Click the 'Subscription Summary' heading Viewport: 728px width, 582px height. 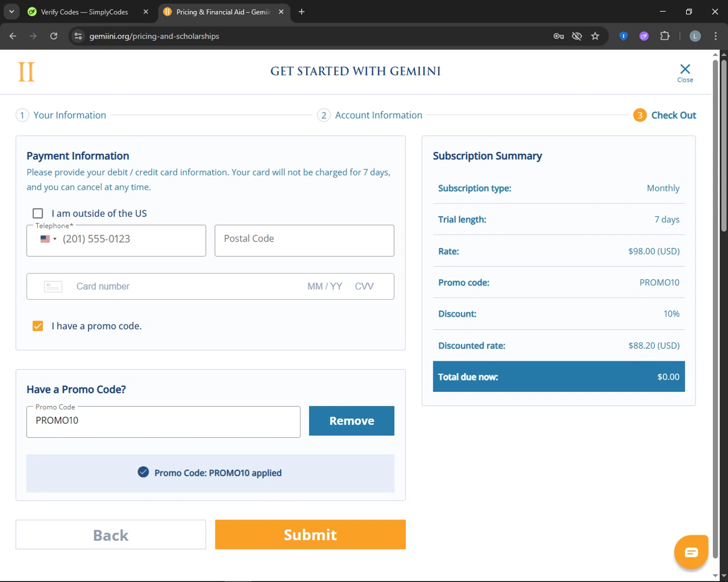pos(487,156)
